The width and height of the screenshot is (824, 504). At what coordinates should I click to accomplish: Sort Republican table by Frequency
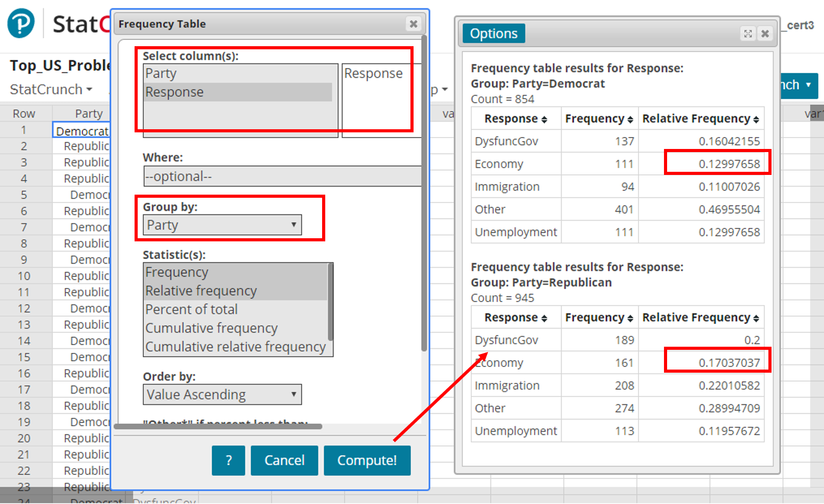pyautogui.click(x=599, y=318)
